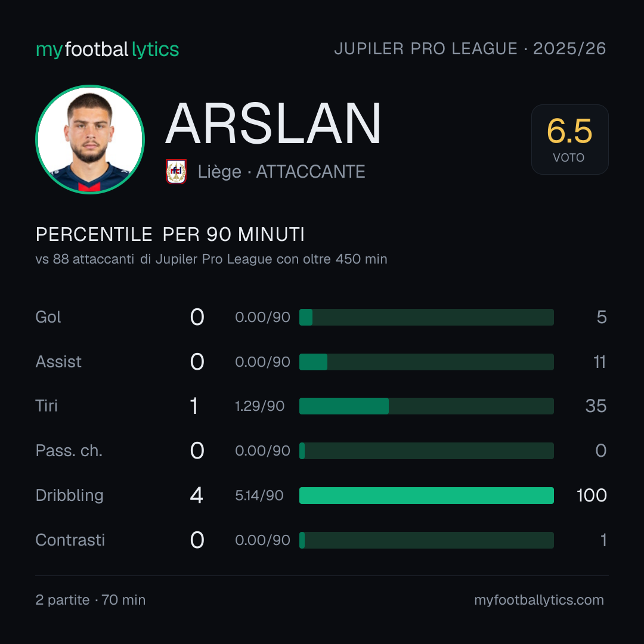Click the Assist percentile bar
The height and width of the screenshot is (644, 644).
tap(426, 362)
